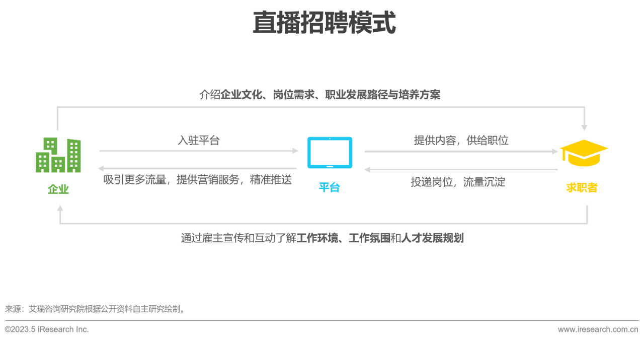644x341 pixels.
Task: Open the www.iresearch.com.cn link
Action: 597,329
